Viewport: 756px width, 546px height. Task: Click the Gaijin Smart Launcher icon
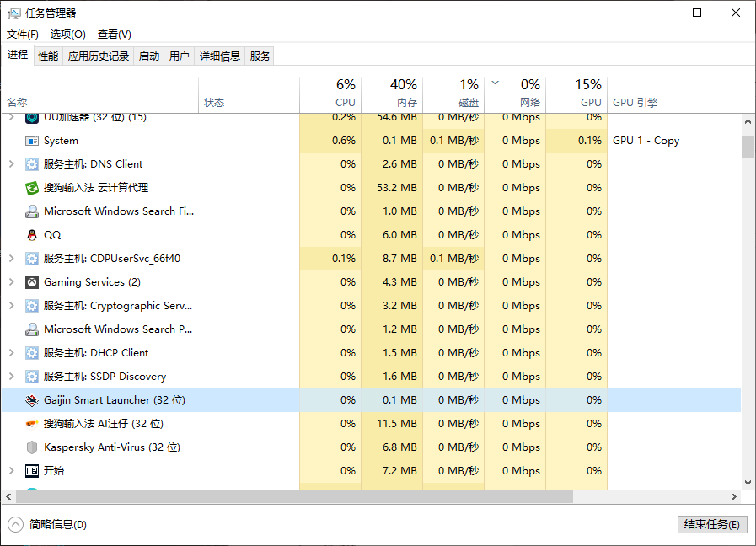pos(32,400)
